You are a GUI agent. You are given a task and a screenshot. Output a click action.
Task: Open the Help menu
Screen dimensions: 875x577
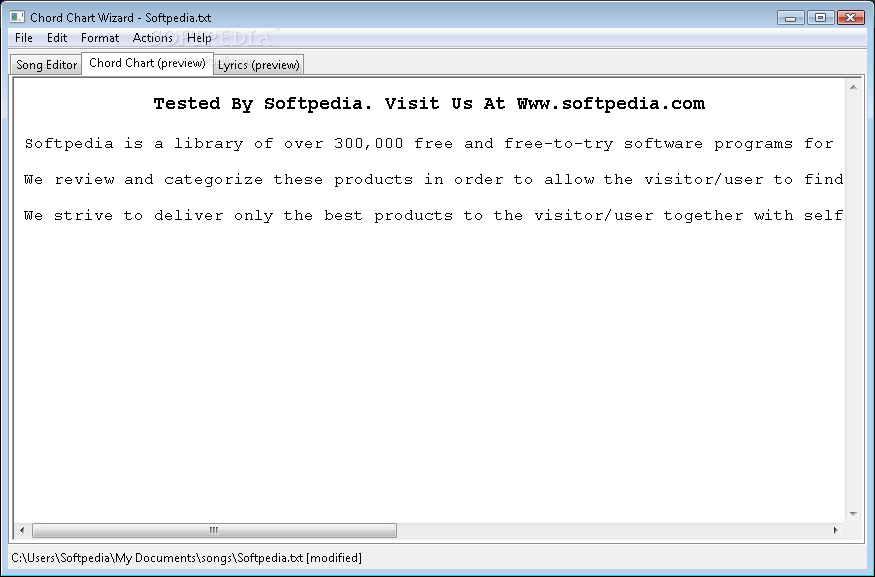tap(199, 38)
